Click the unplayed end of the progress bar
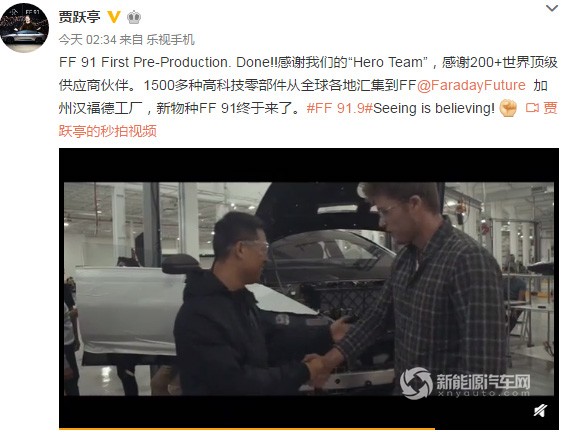Image resolution: width=573 pixels, height=438 pixels. (x=497, y=429)
